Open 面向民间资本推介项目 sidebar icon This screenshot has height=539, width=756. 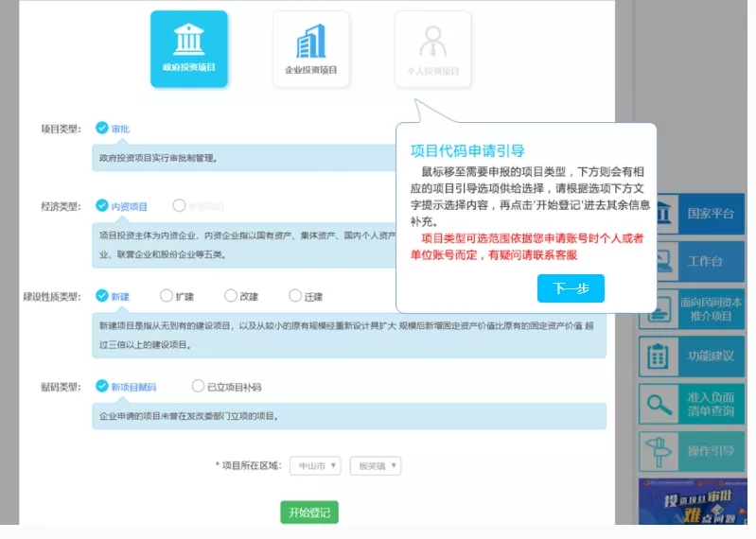click(659, 309)
